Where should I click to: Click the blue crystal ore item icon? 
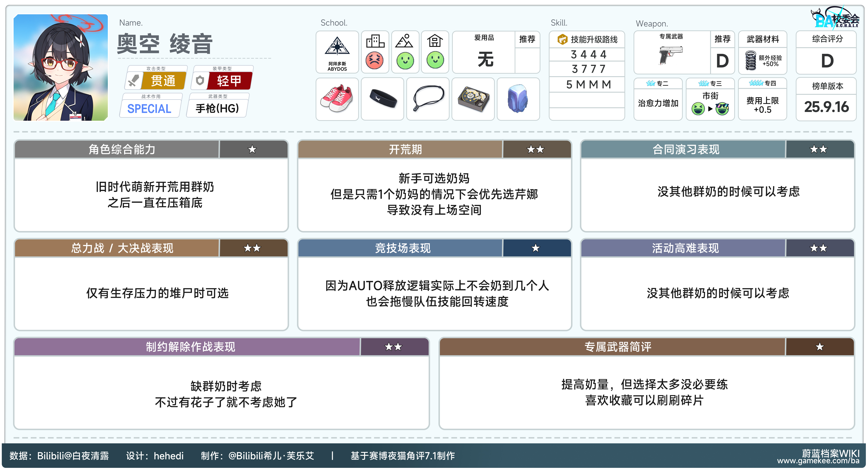pos(518,99)
